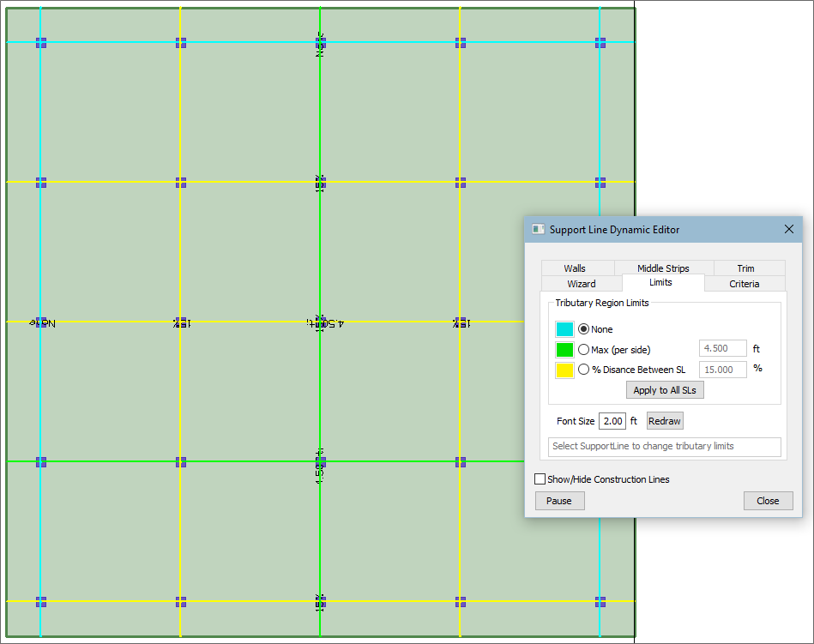
Task: Select the bottom-right corner column marker
Action: coord(600,602)
